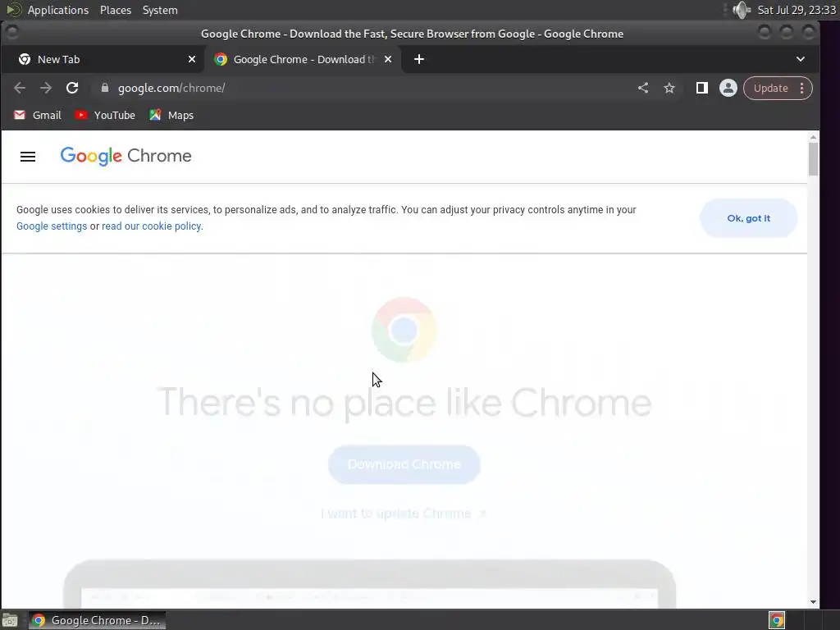This screenshot has width=840, height=630.
Task: Open the Maps bookmark
Action: coord(171,115)
